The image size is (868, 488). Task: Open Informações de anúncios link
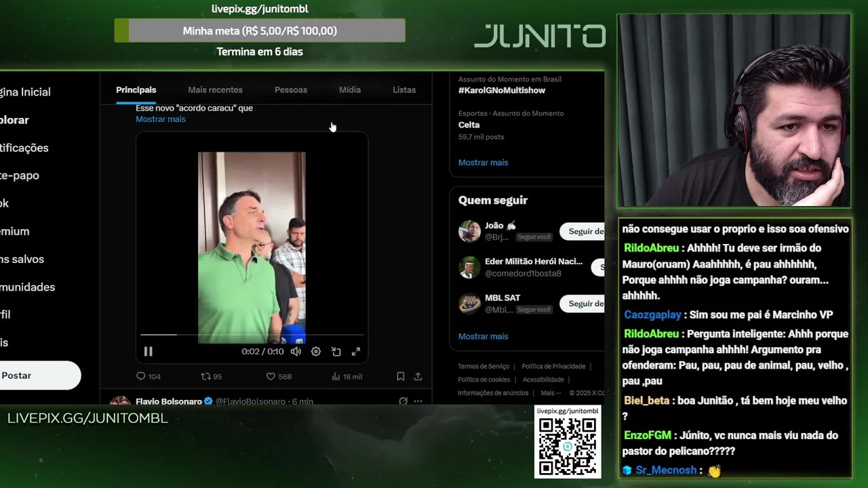pyautogui.click(x=493, y=393)
